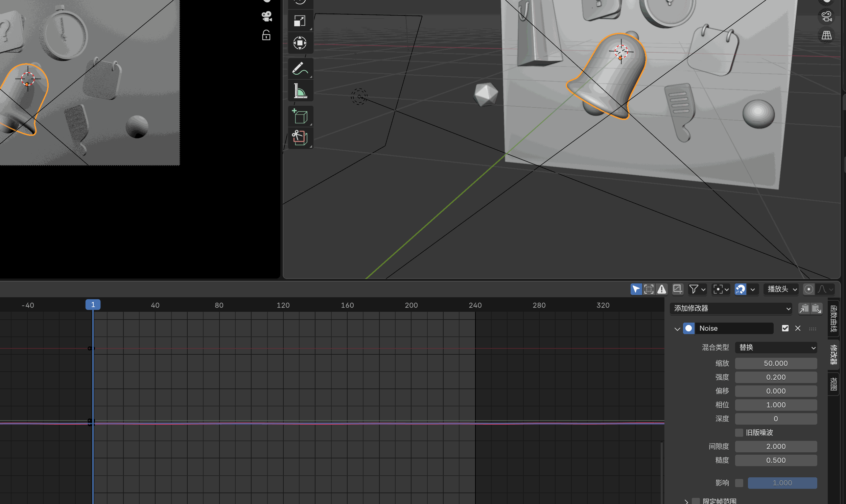Viewport: 846px width, 504px height.
Task: Paste F-modifiers with the clipboard paste icon
Action: click(x=817, y=308)
